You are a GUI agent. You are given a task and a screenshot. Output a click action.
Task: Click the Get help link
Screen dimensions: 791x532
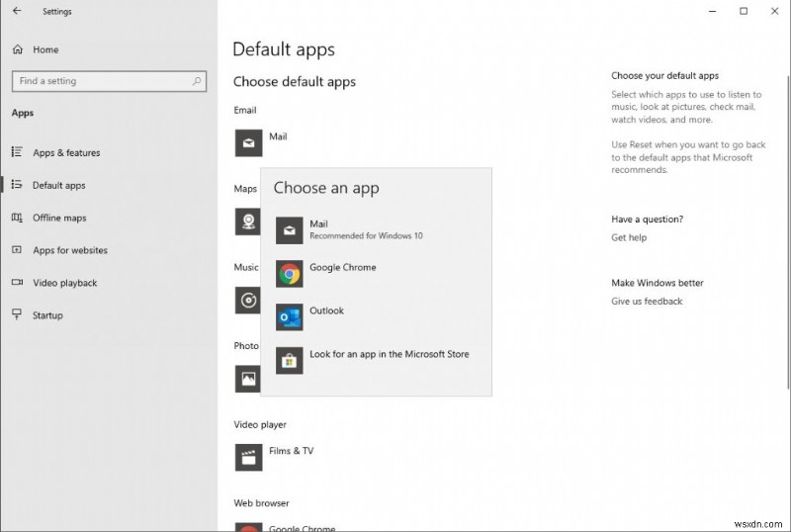pyautogui.click(x=629, y=237)
